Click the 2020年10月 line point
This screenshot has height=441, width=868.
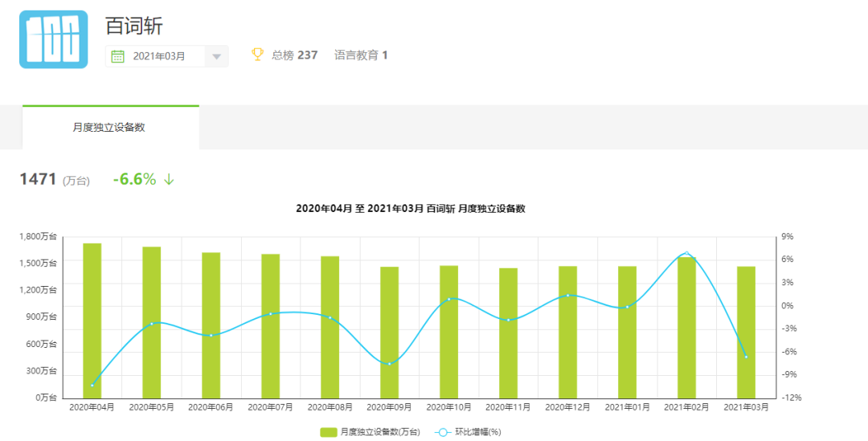pos(449,299)
